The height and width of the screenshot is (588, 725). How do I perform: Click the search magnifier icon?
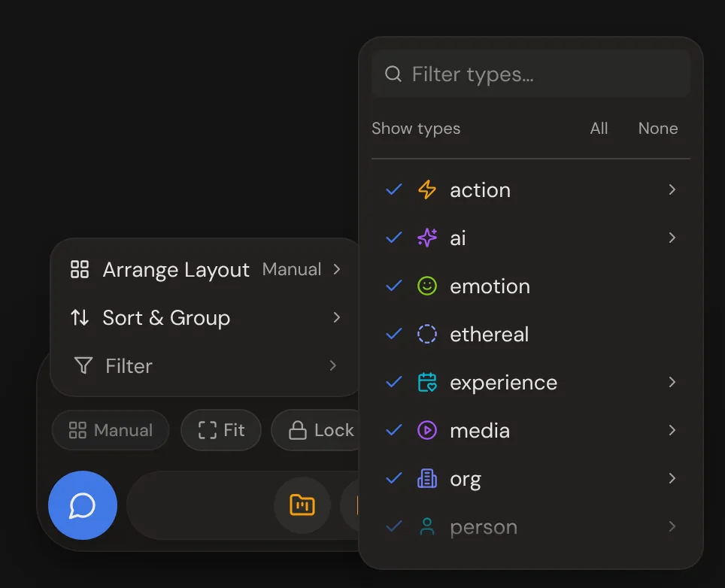coord(393,74)
